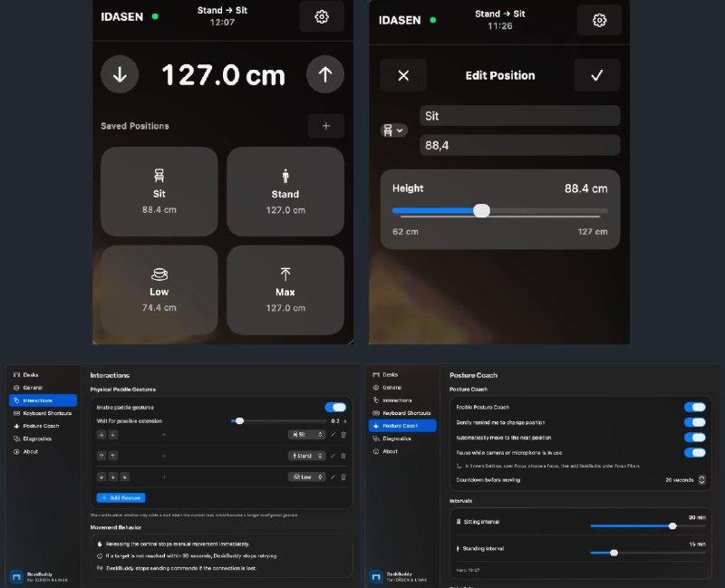Click the Sit name input field
Screen dimensions: 725x588
[519, 116]
